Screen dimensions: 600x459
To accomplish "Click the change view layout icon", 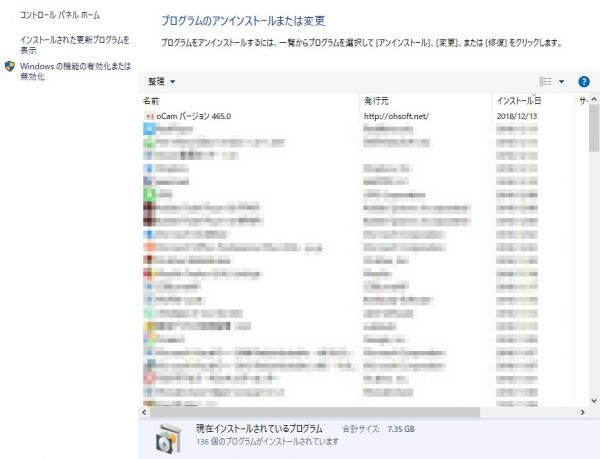I will (x=545, y=81).
